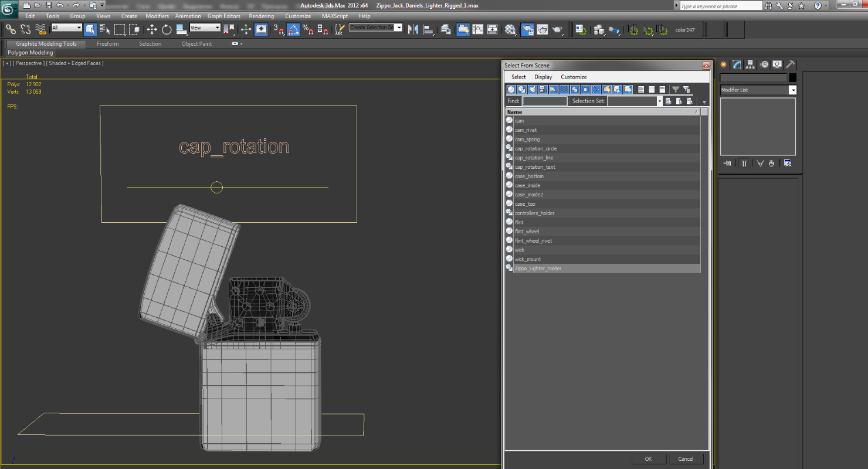Open the Rendering menu

tap(261, 16)
